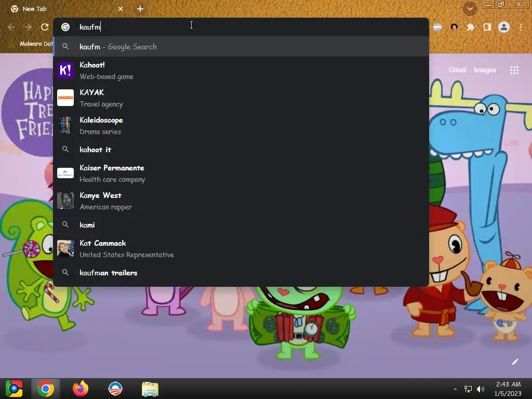
Task: Open a new tab with the plus button
Action: 140,9
